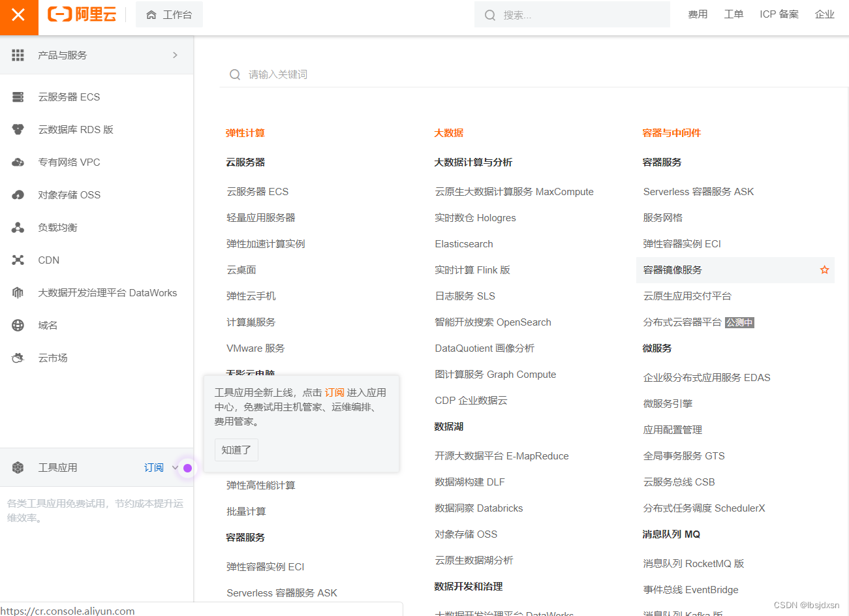Viewport: 849px width, 616px height.
Task: Click the purple dot indicator beside 订阅
Action: coord(188,468)
